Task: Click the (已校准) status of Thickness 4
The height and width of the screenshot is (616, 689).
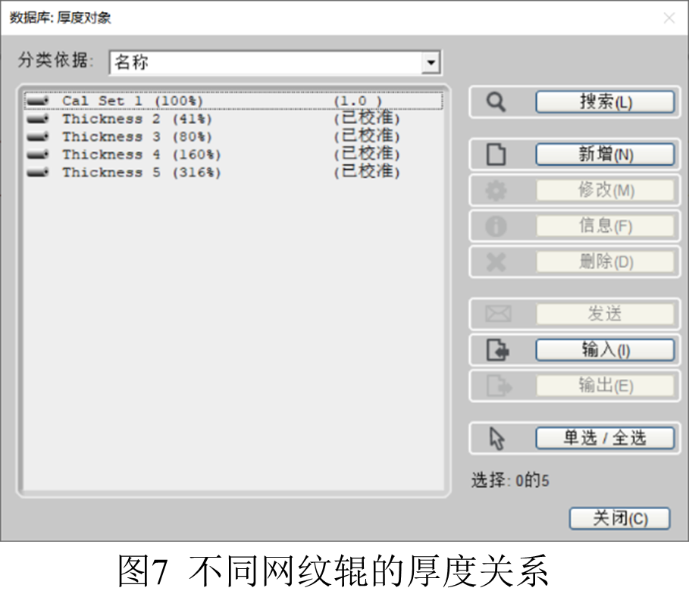Action: pyautogui.click(x=367, y=154)
